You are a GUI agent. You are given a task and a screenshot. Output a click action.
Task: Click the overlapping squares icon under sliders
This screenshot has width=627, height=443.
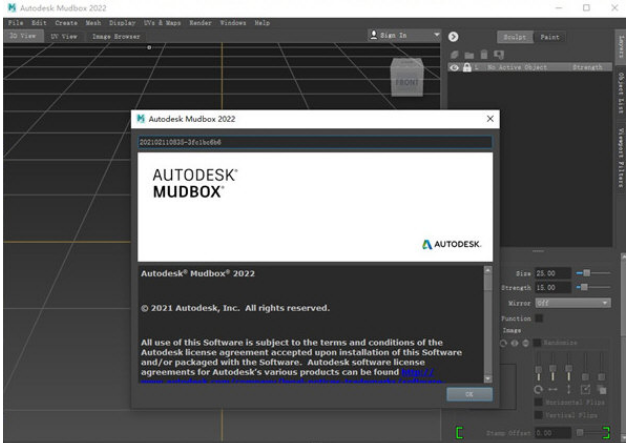601,389
